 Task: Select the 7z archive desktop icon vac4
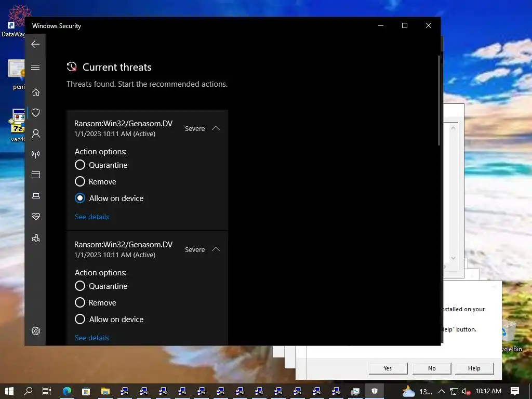click(x=17, y=125)
